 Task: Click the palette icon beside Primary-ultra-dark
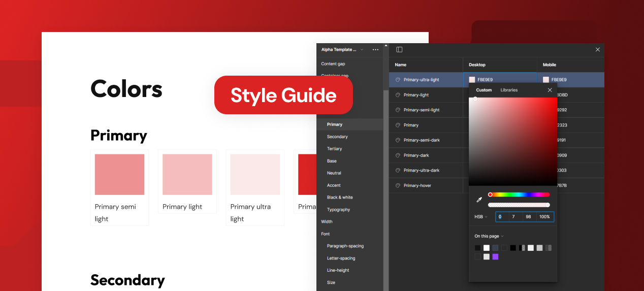click(x=398, y=171)
